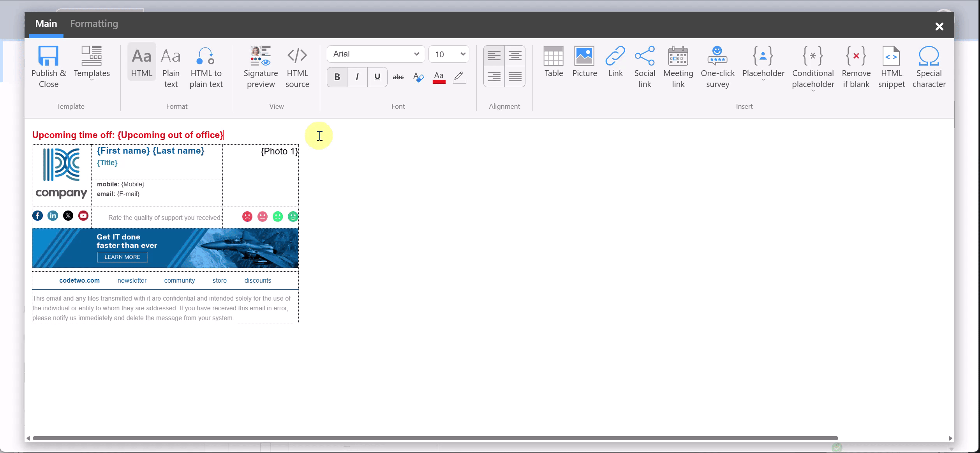Image resolution: width=980 pixels, height=453 pixels.
Task: View the HTML source
Action: (297, 65)
